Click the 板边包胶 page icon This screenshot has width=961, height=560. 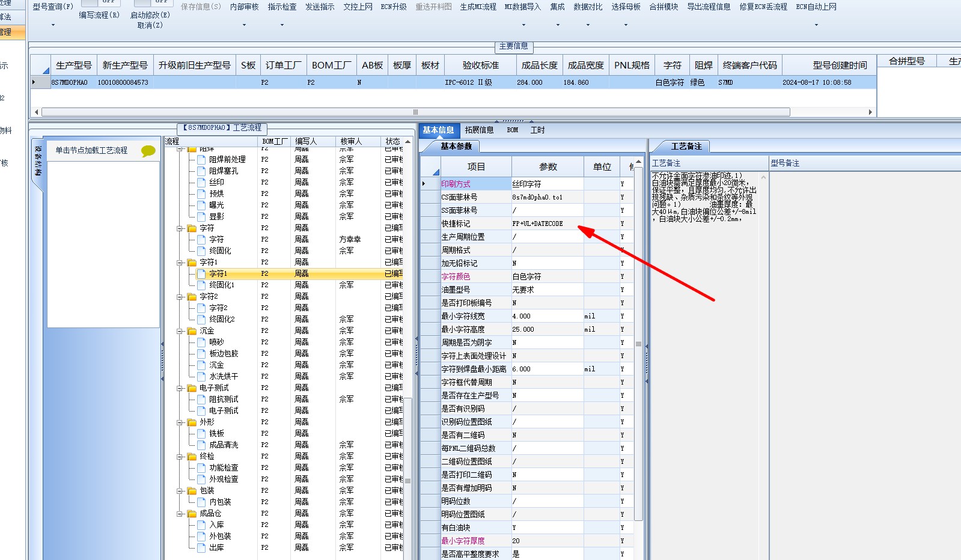tap(202, 353)
